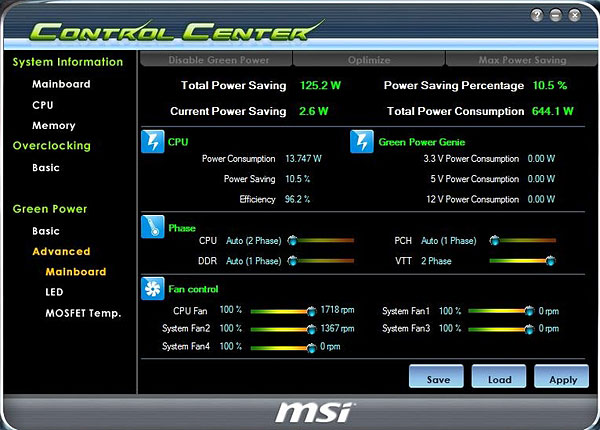600x430 pixels.
Task: Click Total Power Saving value 125.2 W
Action: (x=320, y=85)
